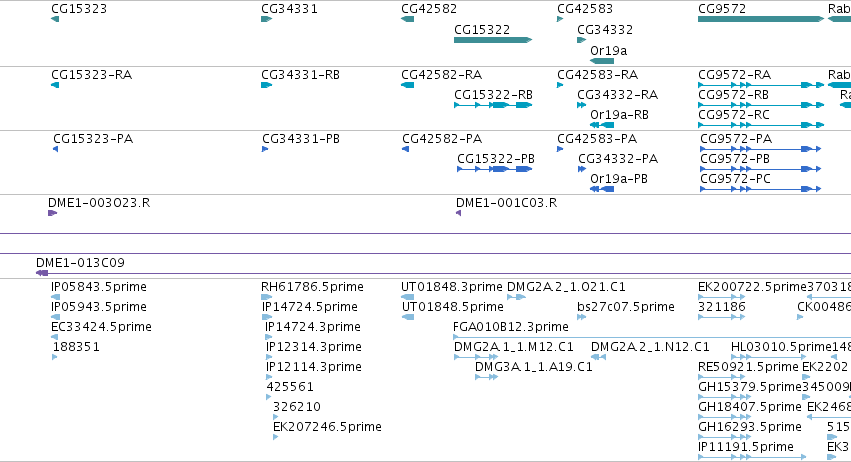Click the CG34331 gene label
This screenshot has width=851, height=462.
click(289, 9)
